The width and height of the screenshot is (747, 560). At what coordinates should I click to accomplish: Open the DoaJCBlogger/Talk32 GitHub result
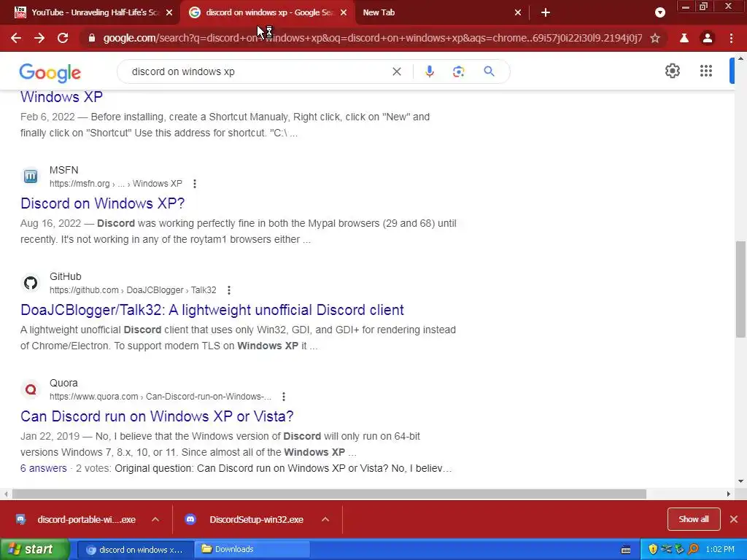click(212, 310)
